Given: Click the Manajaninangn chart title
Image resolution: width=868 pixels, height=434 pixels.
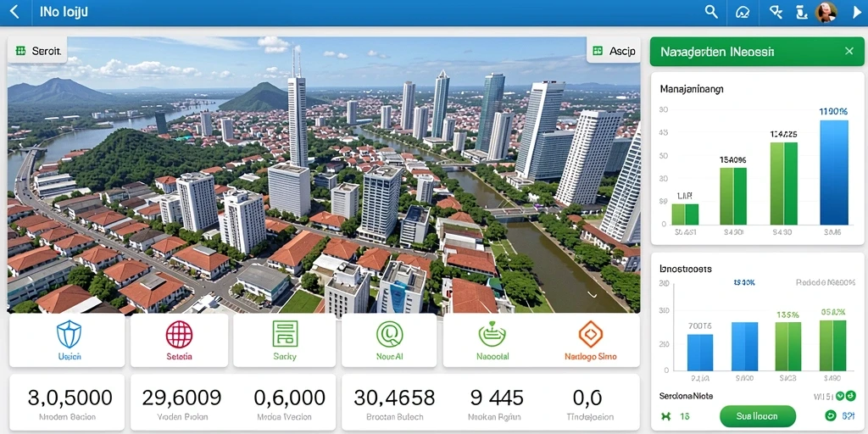Looking at the screenshot, I should click(692, 88).
